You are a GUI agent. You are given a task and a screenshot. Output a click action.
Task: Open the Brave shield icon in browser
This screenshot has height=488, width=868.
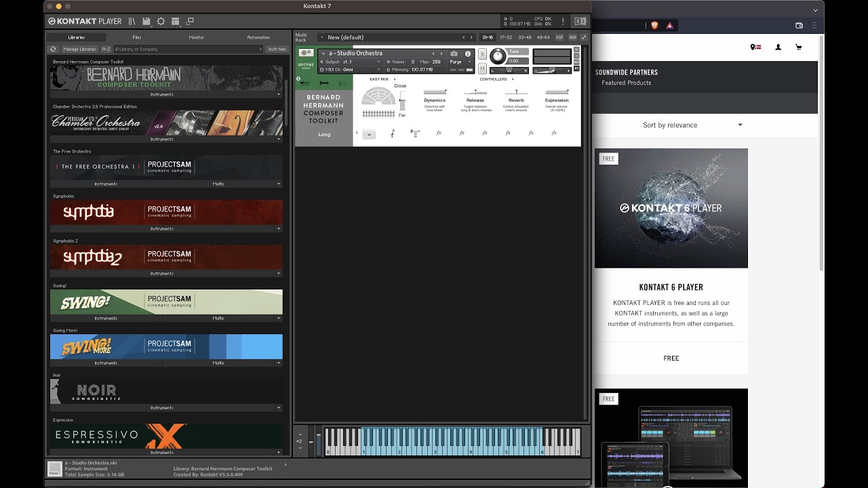click(x=654, y=25)
